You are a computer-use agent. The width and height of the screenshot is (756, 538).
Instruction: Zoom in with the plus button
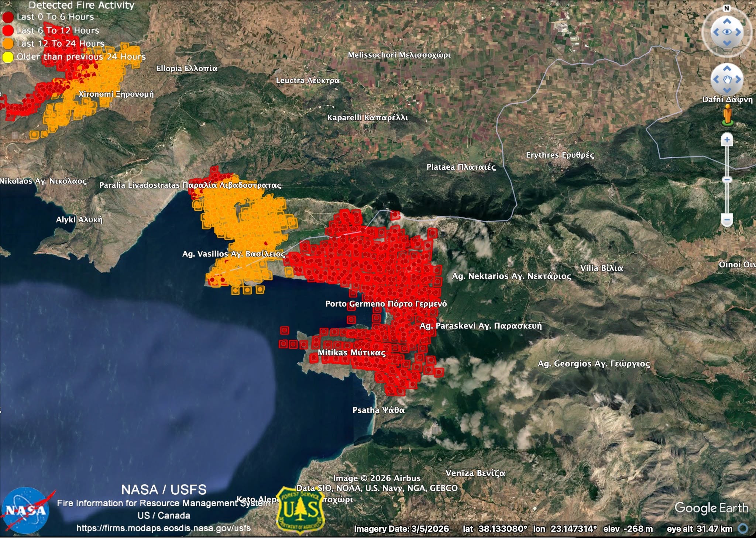tap(727, 140)
